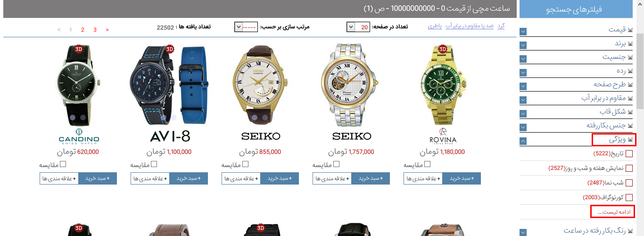
Task: Click the Candino Swiss Watch logo
Action: click(x=79, y=136)
